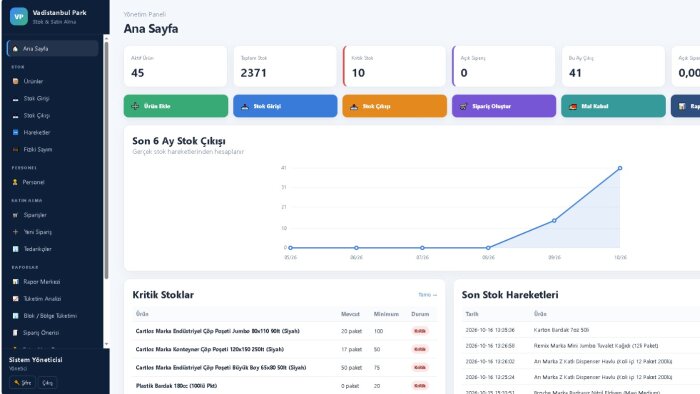This screenshot has height=394, width=700.
Task: Select Endüstriyel Çöp Poşeti Jumbo 80x110 row
Action: point(285,331)
